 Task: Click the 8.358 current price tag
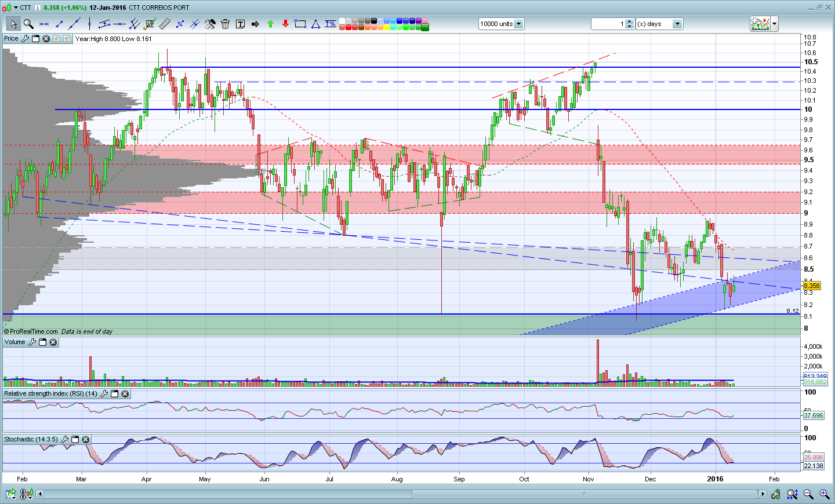coord(812,286)
